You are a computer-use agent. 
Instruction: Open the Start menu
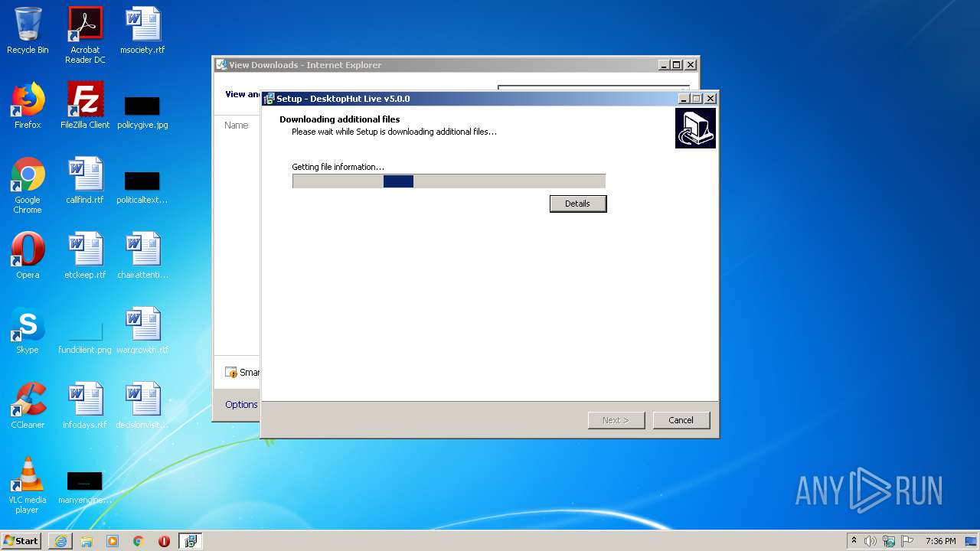21,540
